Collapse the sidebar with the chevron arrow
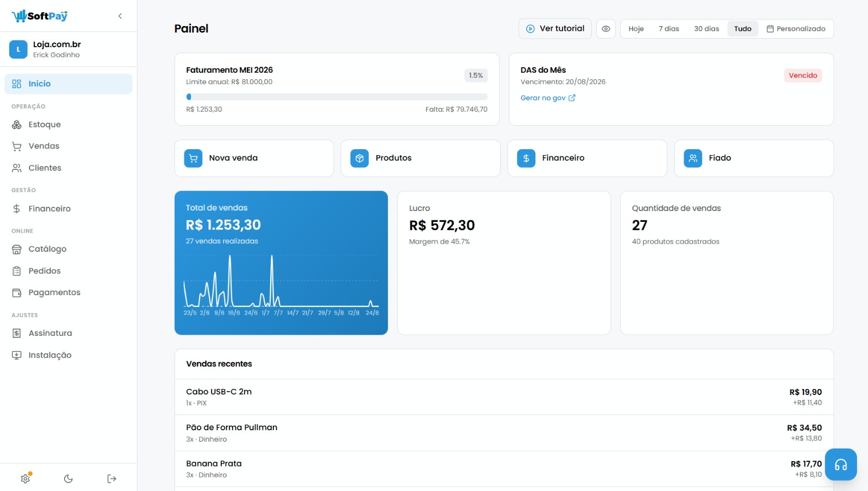The width and height of the screenshot is (868, 491). 120,16
